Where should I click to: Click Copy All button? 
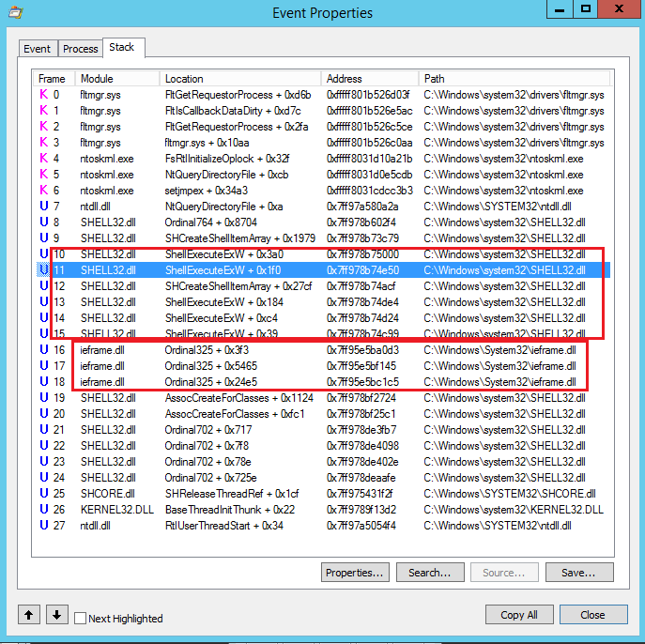tap(519, 615)
